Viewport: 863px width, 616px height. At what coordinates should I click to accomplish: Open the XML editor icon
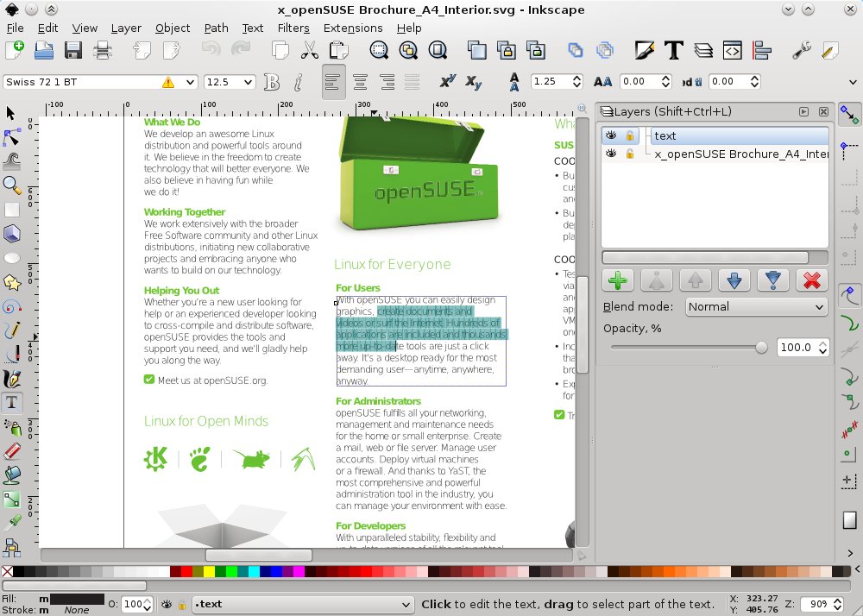coord(733,51)
